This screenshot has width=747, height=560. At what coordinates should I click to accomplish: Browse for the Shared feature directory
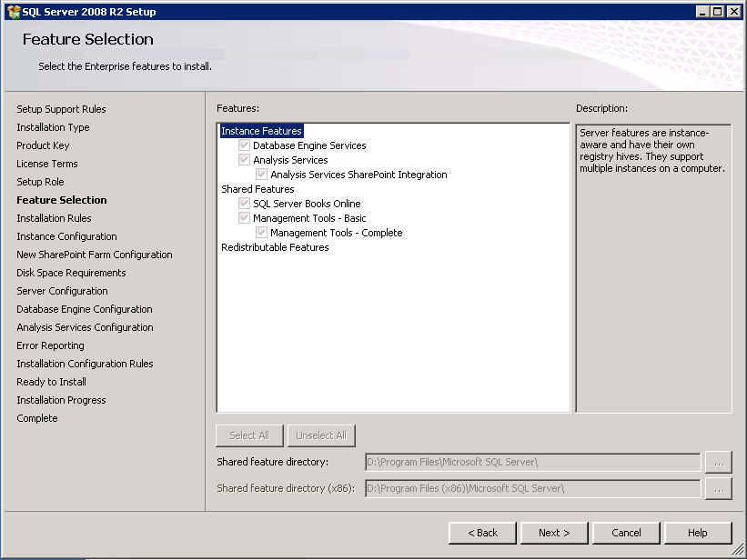tap(719, 463)
